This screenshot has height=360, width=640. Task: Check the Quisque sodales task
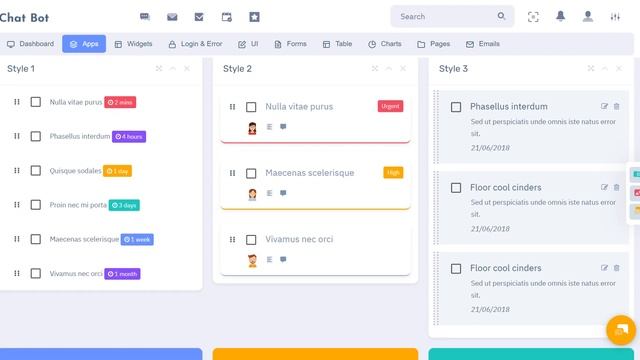tap(36, 170)
